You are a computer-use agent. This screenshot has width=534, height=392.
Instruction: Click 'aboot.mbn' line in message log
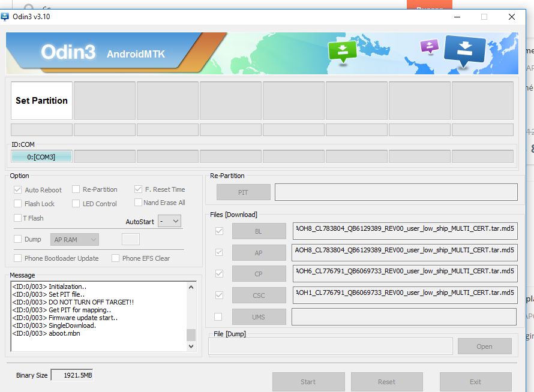tap(46, 333)
